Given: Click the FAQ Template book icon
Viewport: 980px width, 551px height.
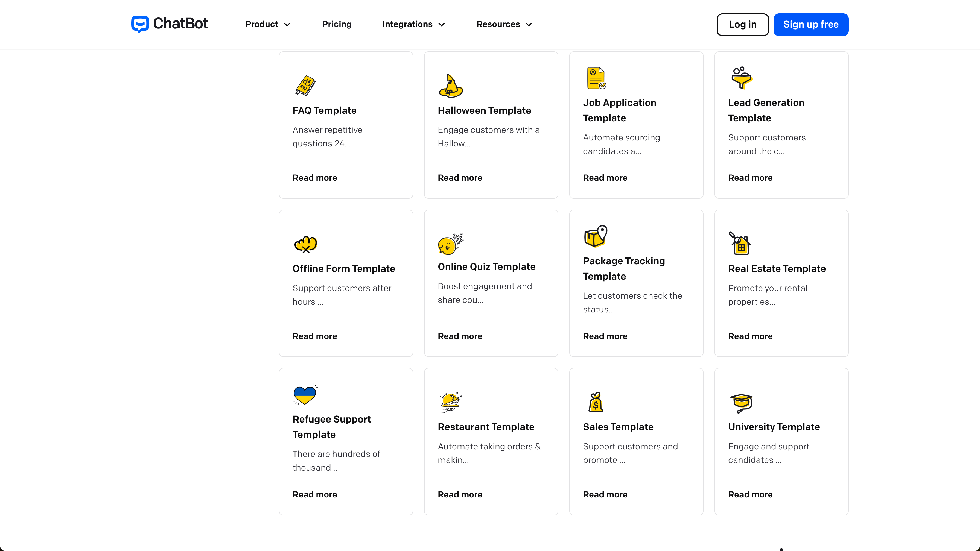Looking at the screenshot, I should (305, 86).
